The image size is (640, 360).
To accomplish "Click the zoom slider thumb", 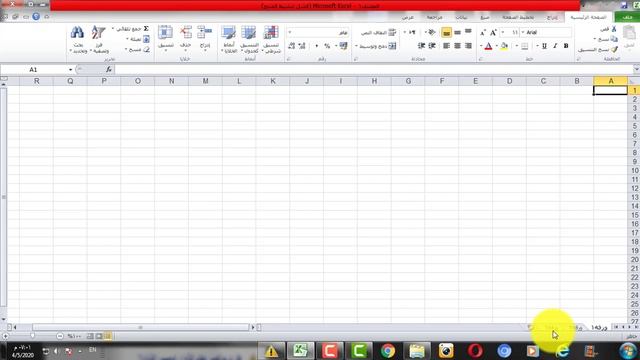I will coord(32,336).
